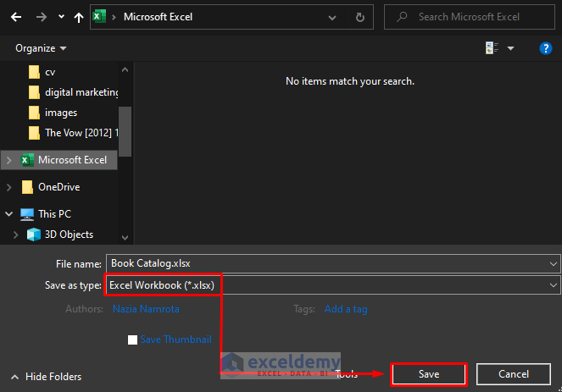Screen dimensions: 562x392
Task: Expand the OneDrive tree node
Action: click(9, 187)
